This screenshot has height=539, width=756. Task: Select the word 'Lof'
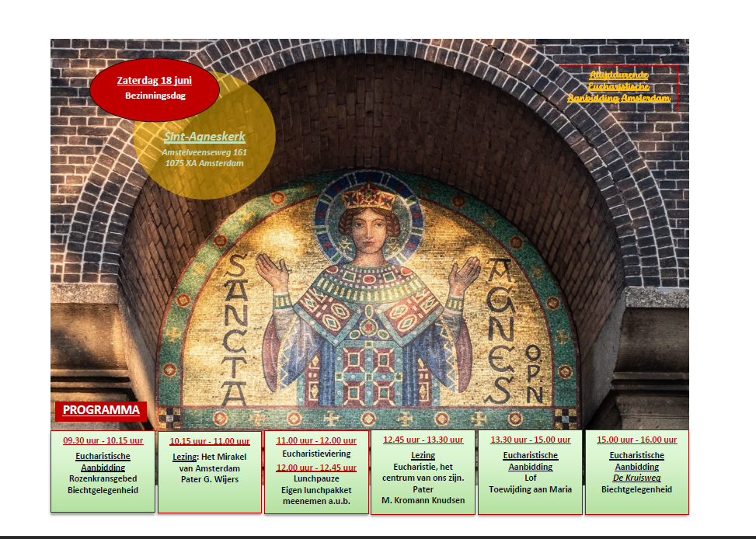click(531, 478)
